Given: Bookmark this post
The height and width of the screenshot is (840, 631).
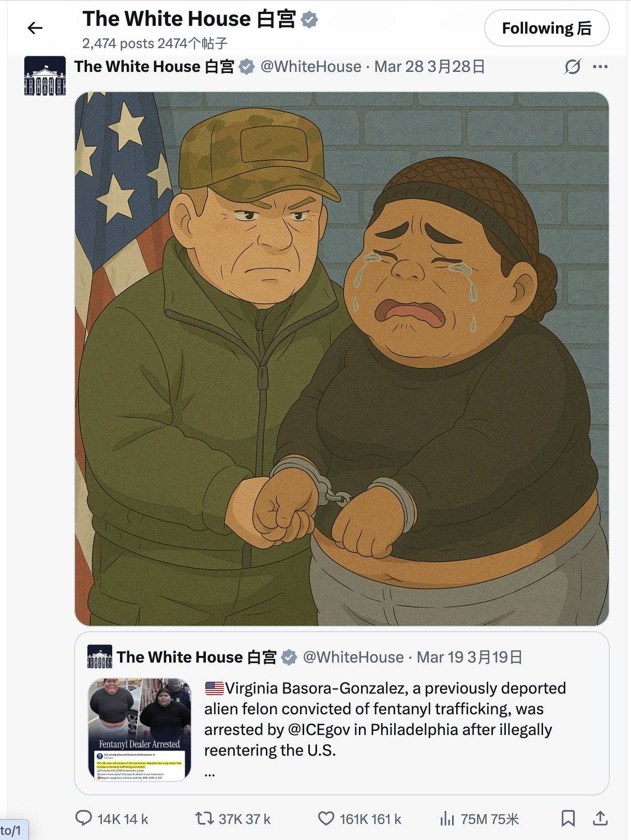Looking at the screenshot, I should [x=568, y=818].
